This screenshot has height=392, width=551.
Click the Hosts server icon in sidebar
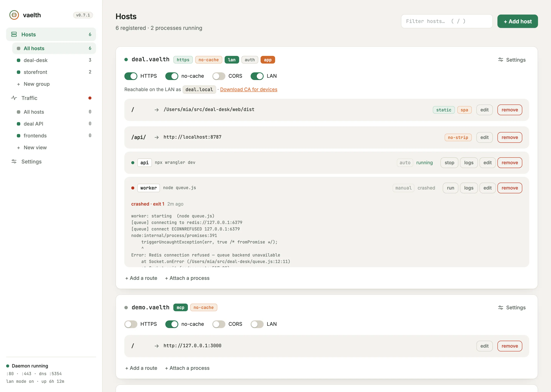pos(14,34)
